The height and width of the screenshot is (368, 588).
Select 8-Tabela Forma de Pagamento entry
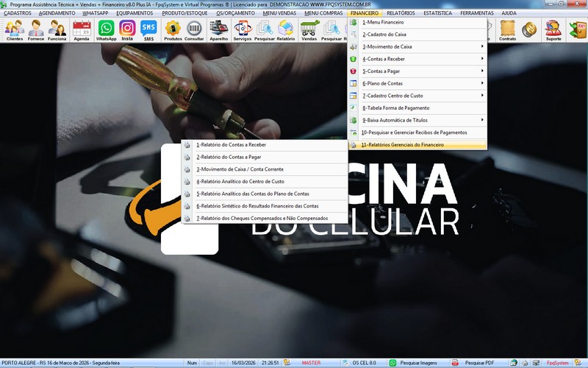coord(417,107)
